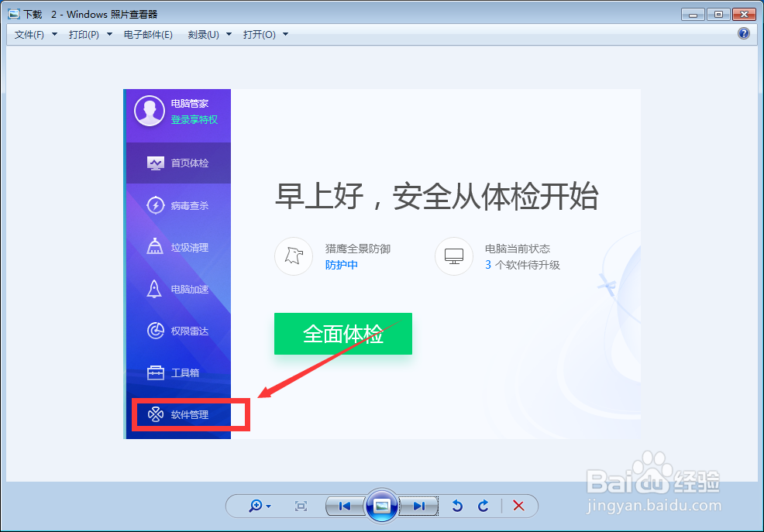Open the 工具箱 sidebar label

click(184, 373)
